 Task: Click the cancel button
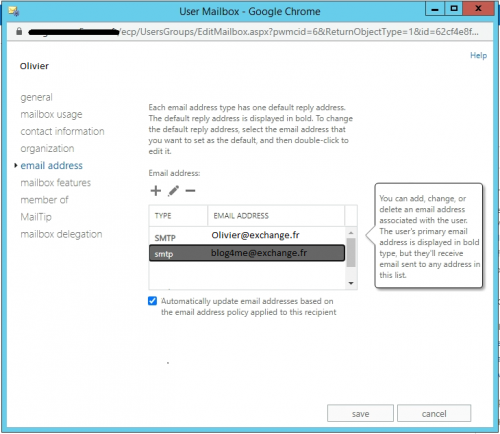pyautogui.click(x=434, y=413)
